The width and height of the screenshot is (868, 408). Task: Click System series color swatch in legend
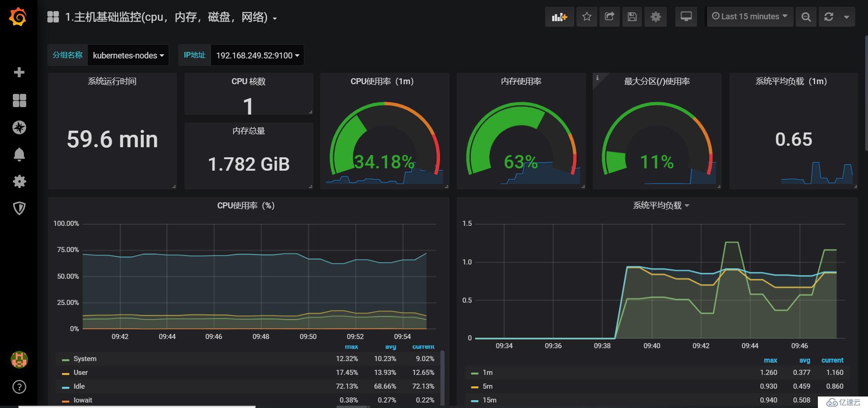(66, 360)
